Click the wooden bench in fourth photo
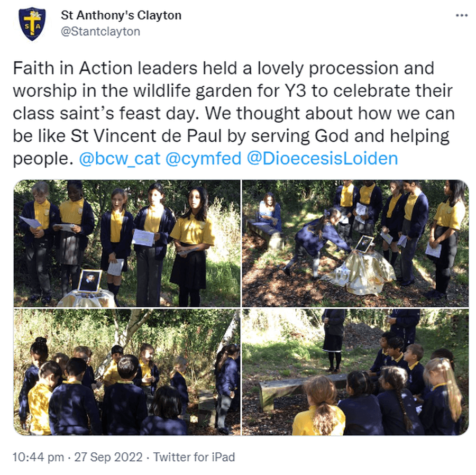Image resolution: width=476 pixels, height=475 pixels. pos(300,390)
